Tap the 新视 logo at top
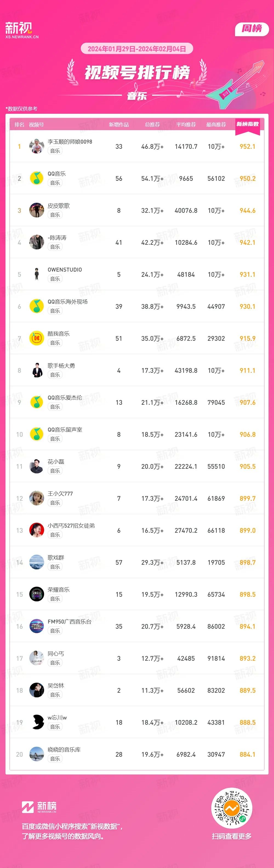The height and width of the screenshot is (868, 274). click(22, 30)
